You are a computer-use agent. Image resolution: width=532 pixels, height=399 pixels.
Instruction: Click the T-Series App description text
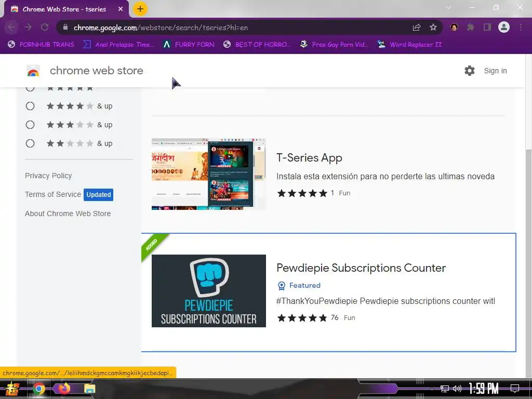[x=385, y=177]
